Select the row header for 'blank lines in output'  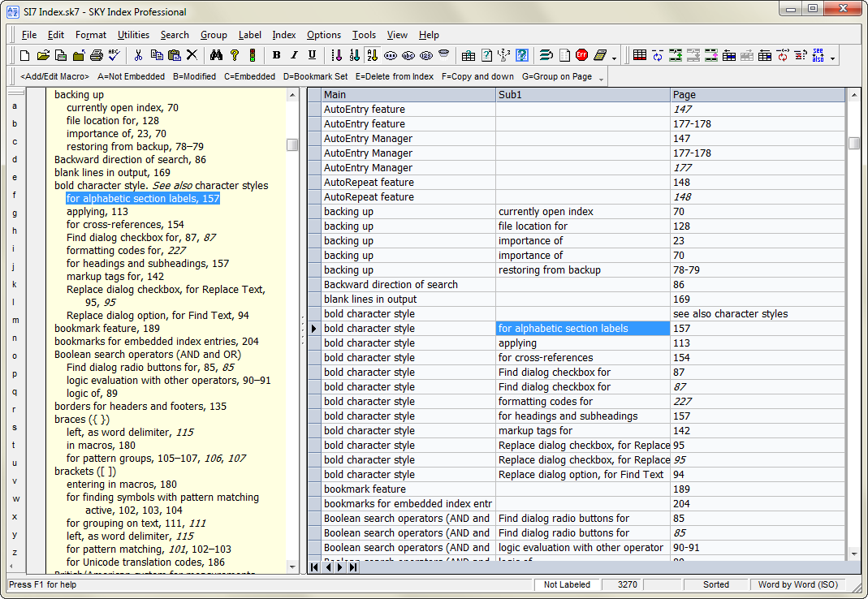pos(314,299)
